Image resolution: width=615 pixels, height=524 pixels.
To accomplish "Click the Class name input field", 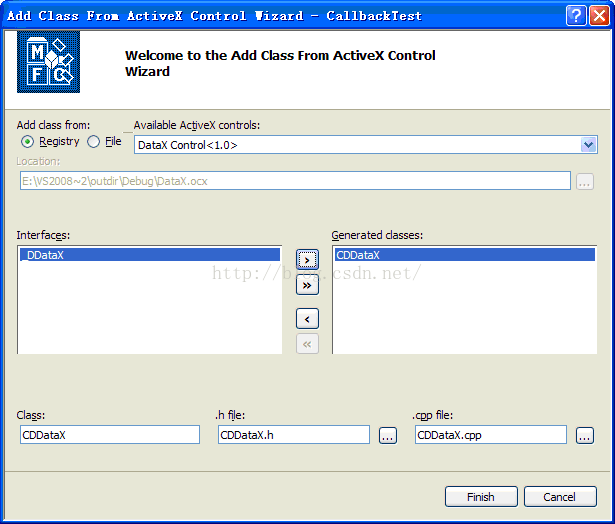I will point(110,435).
